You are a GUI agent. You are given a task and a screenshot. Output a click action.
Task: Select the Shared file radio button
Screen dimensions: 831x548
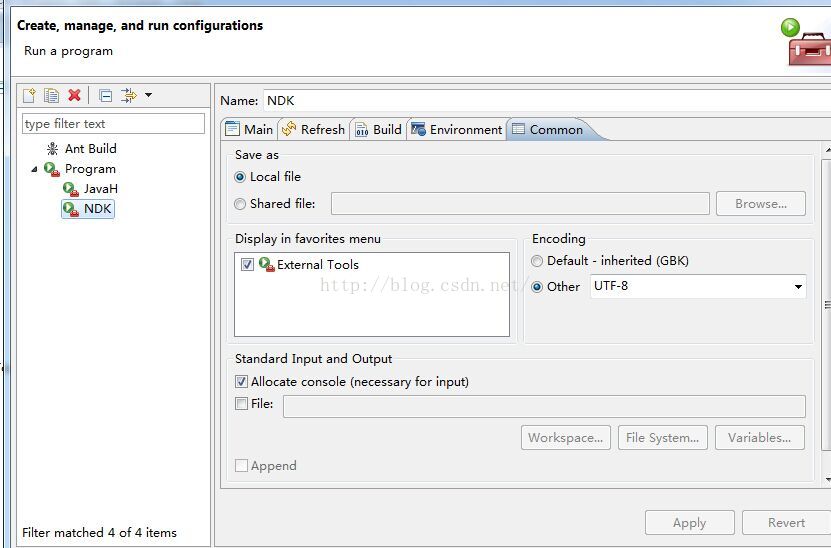tap(240, 204)
